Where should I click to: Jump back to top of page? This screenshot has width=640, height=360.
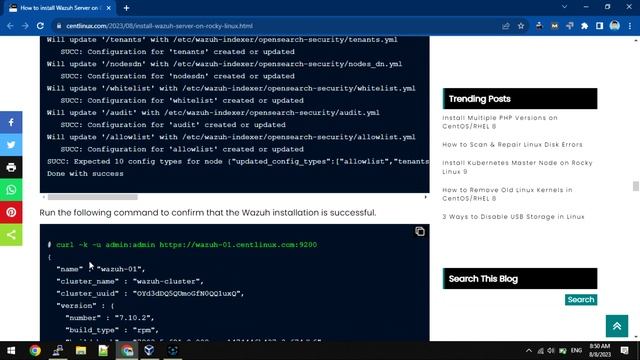tap(617, 326)
